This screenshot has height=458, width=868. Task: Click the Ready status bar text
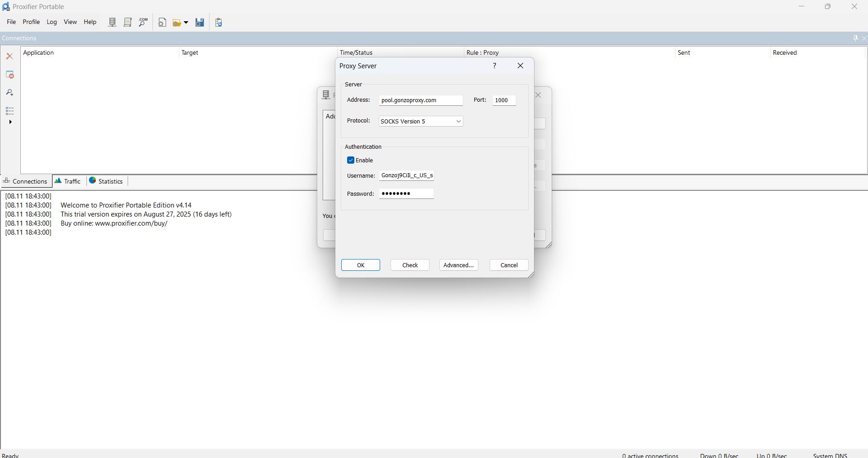[10, 455]
